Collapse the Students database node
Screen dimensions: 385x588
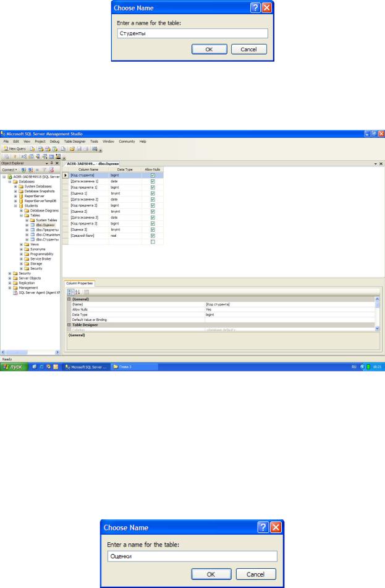15,206
